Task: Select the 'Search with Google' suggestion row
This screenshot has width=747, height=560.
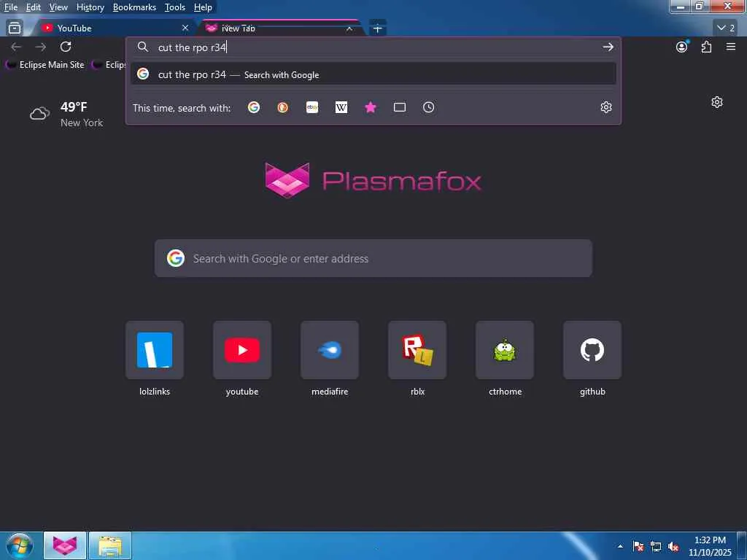Action: 373,74
